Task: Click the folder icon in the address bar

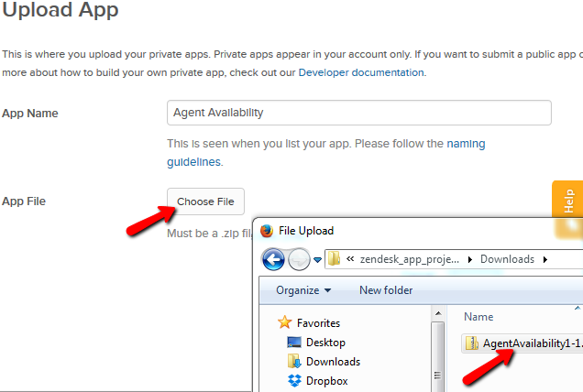Action: pyautogui.click(x=335, y=259)
